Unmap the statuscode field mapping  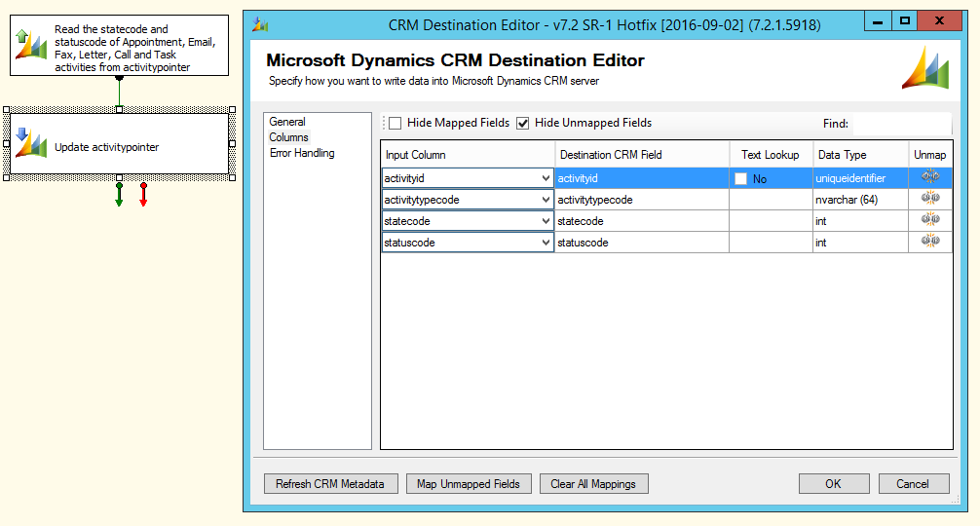pyautogui.click(x=930, y=242)
